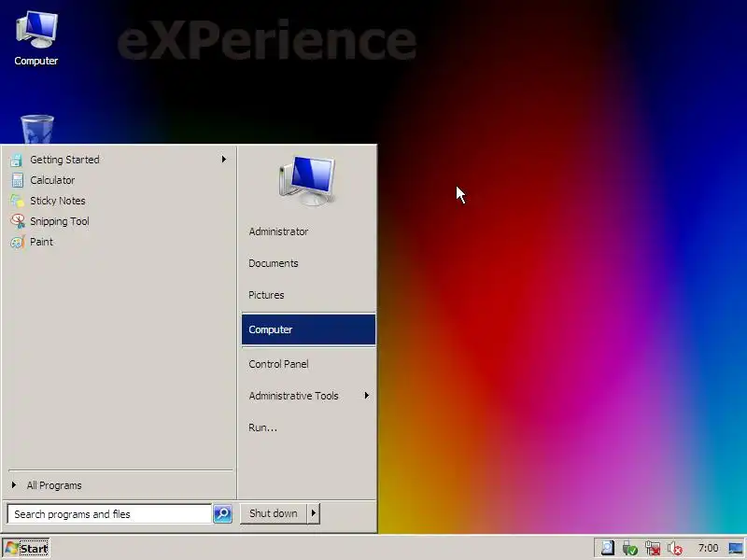The height and width of the screenshot is (560, 747).
Task: Open Paint from its palette icon
Action: coord(18,242)
